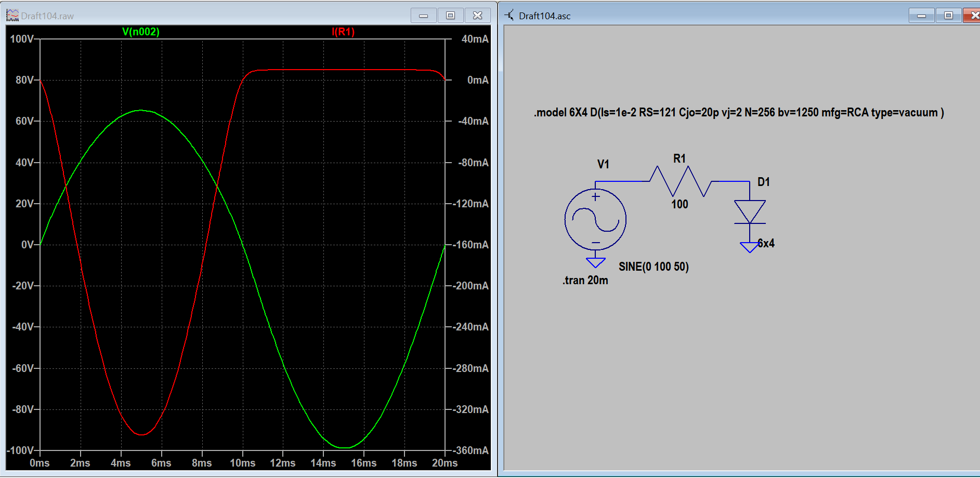
Task: Click the I(R1) trace label
Action: [x=343, y=32]
